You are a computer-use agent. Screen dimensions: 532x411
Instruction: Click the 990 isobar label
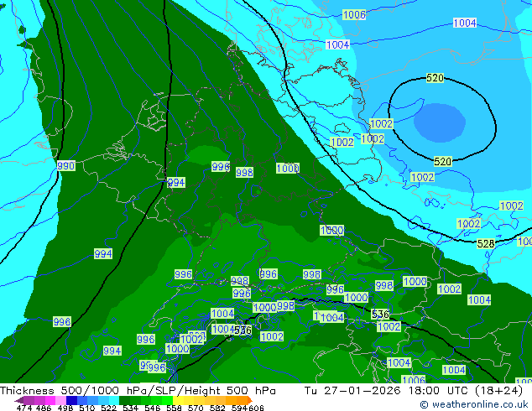pyautogui.click(x=65, y=166)
